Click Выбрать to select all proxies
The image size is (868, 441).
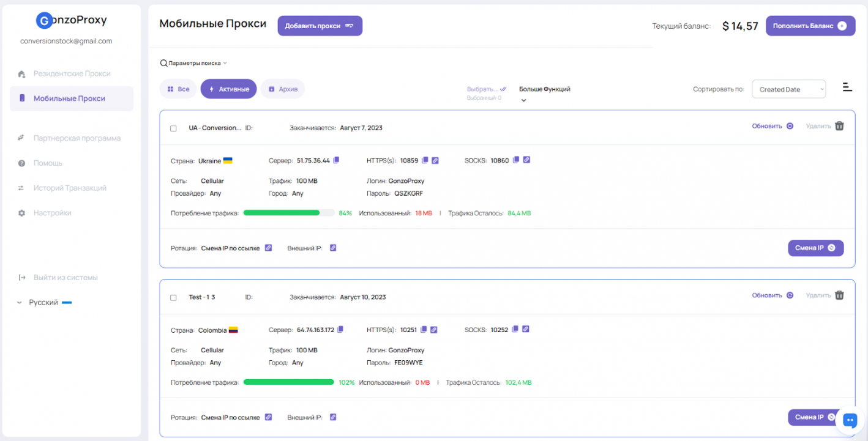click(487, 89)
